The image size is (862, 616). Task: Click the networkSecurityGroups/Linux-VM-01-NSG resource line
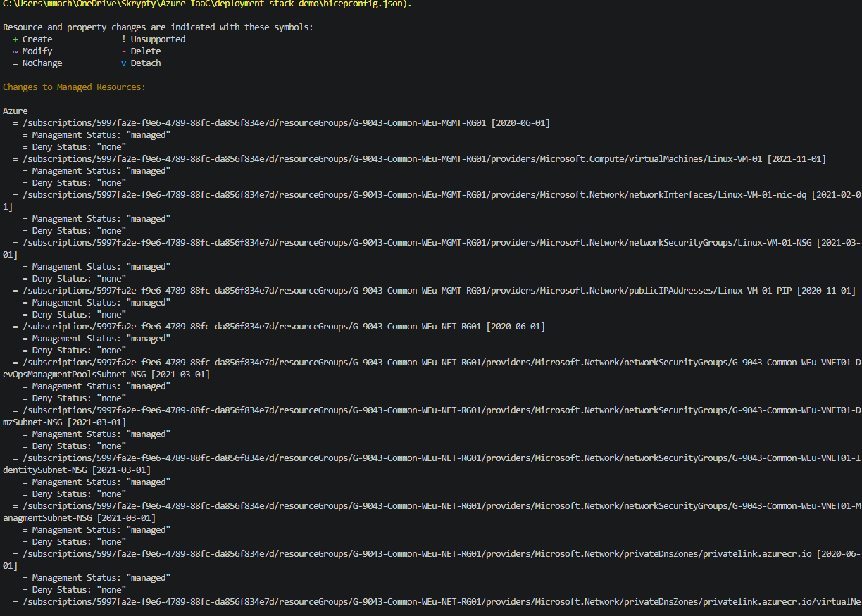437,243
